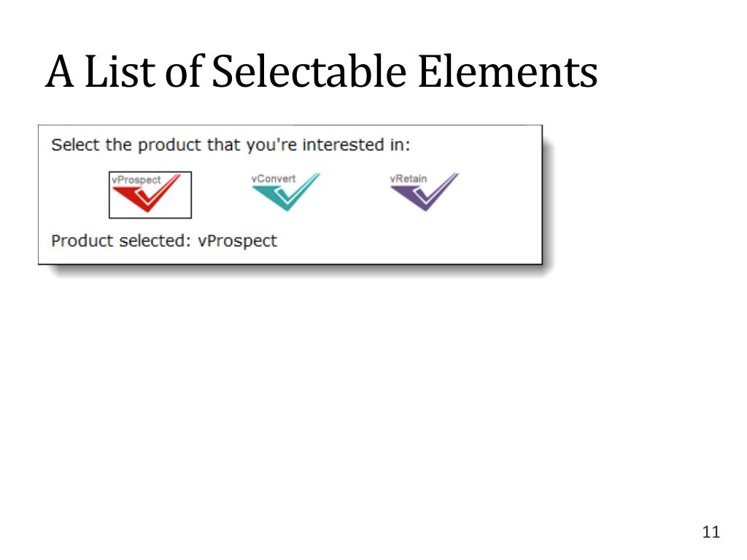
Task: Click 'vProspect' in the Product selected line
Action: tap(237, 241)
